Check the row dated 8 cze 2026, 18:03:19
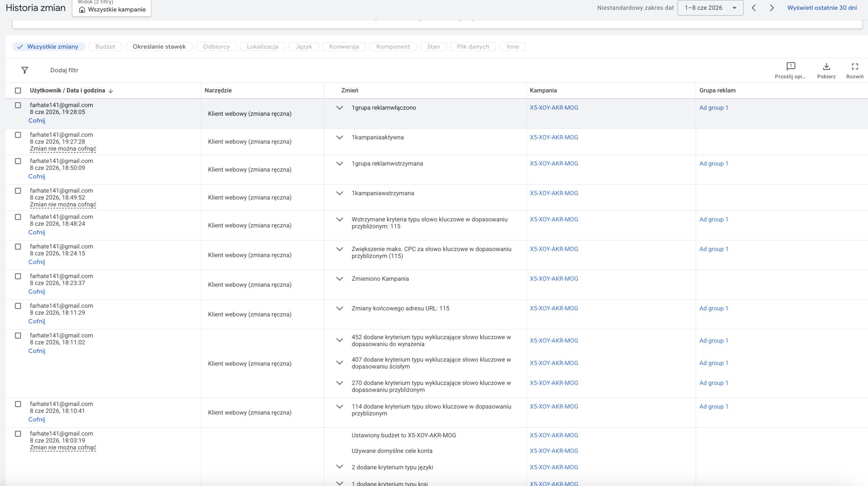This screenshot has width=868, height=486. click(18, 434)
